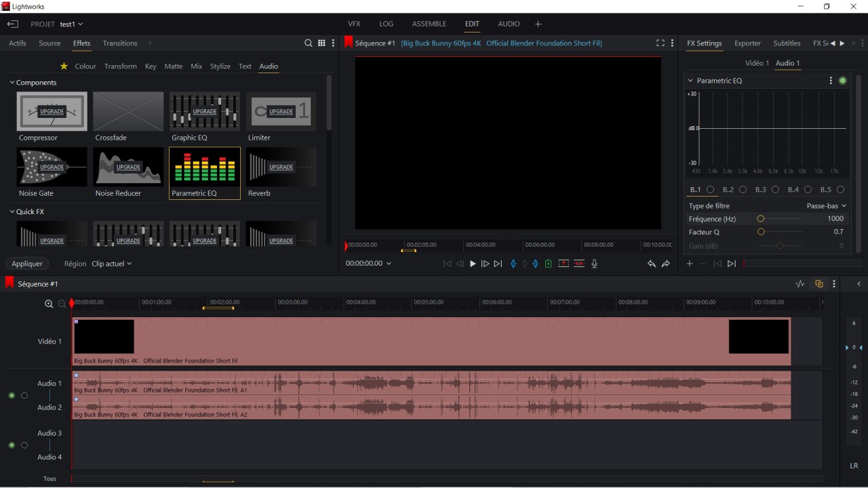Image resolution: width=868 pixels, height=488 pixels.
Task: Open the Transitions tab
Action: (x=120, y=43)
